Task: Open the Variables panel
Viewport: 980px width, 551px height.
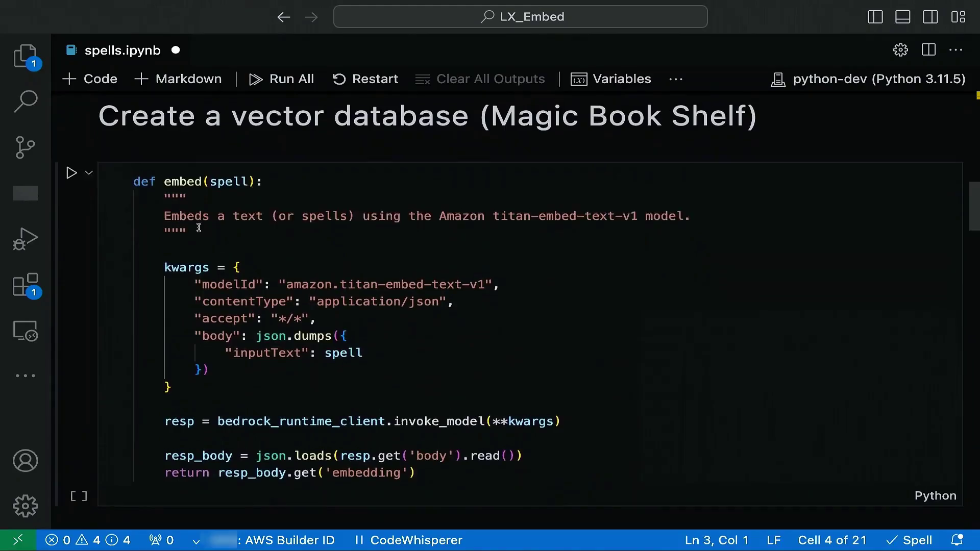Action: [x=610, y=79]
